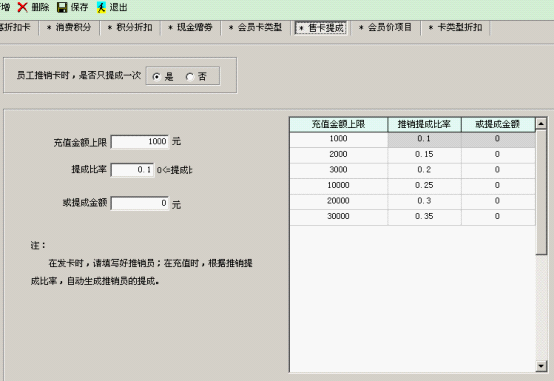Click the table vertical scrollbar thumb
The width and height of the screenshot is (554, 381).
(x=541, y=192)
